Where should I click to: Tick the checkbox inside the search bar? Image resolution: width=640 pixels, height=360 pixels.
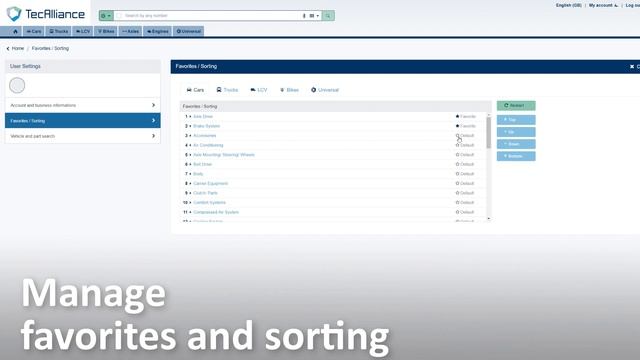[x=119, y=16]
